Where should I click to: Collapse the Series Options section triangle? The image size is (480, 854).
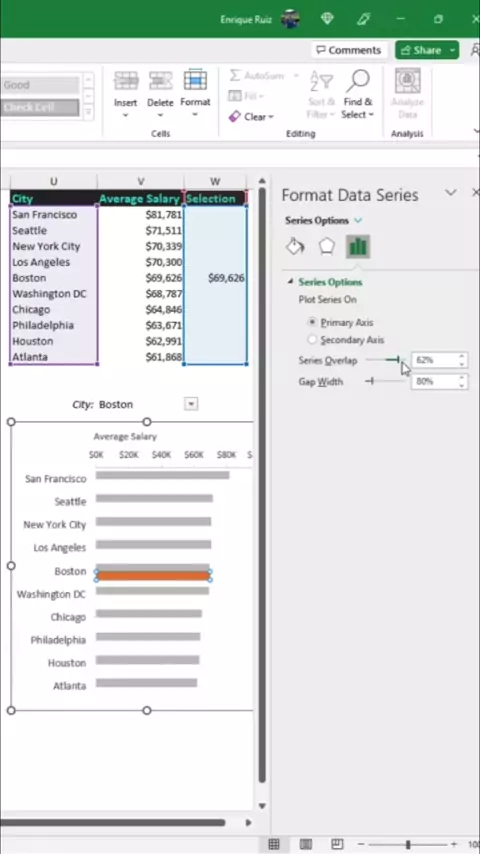coord(290,282)
